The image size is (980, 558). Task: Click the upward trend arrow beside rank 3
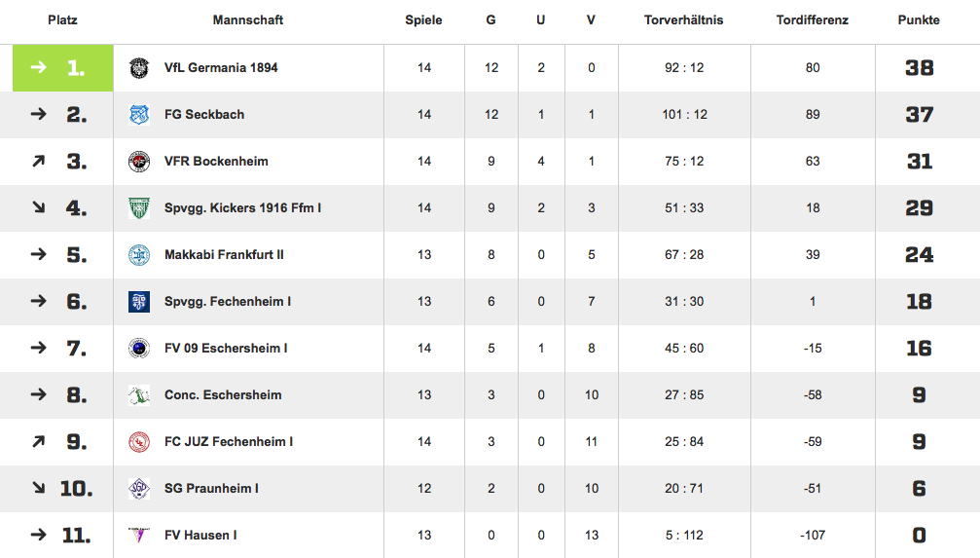[x=39, y=162]
